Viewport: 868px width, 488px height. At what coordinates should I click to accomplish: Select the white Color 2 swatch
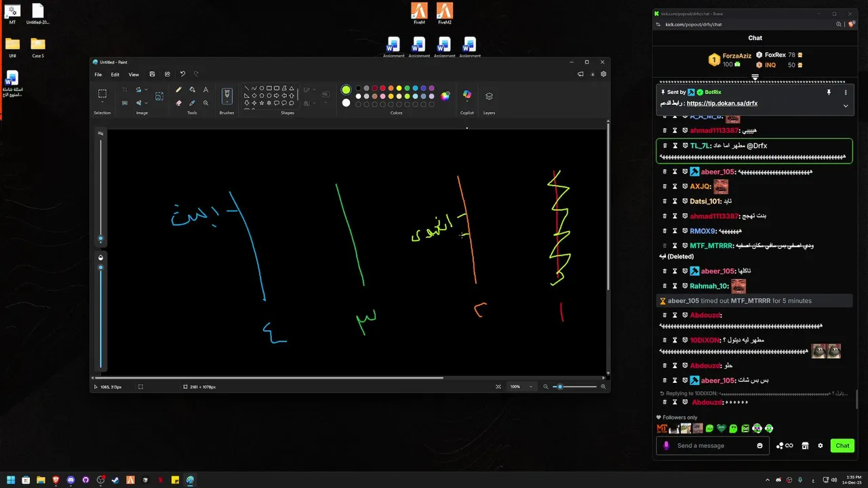[346, 103]
